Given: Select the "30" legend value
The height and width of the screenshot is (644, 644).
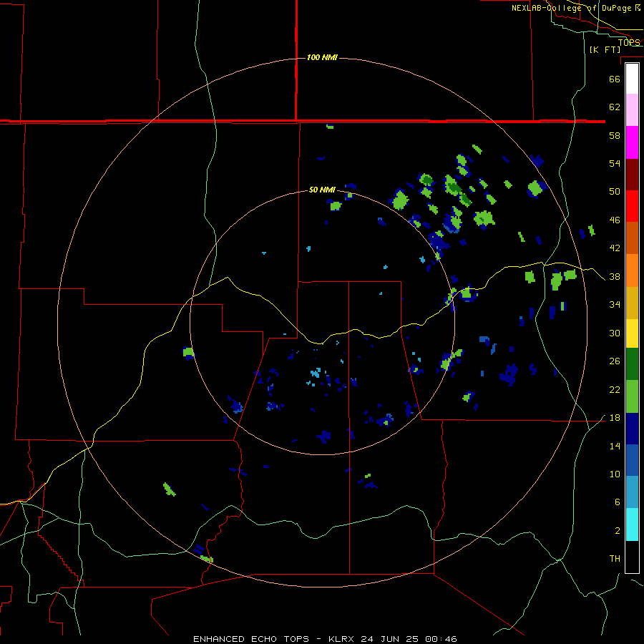Looking at the screenshot, I should tap(615, 333).
